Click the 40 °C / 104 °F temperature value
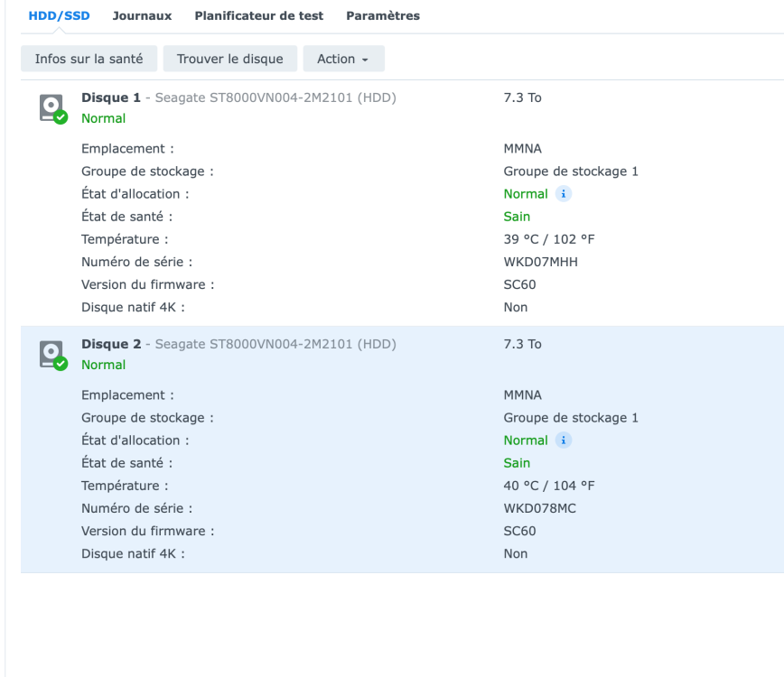 [x=549, y=486]
